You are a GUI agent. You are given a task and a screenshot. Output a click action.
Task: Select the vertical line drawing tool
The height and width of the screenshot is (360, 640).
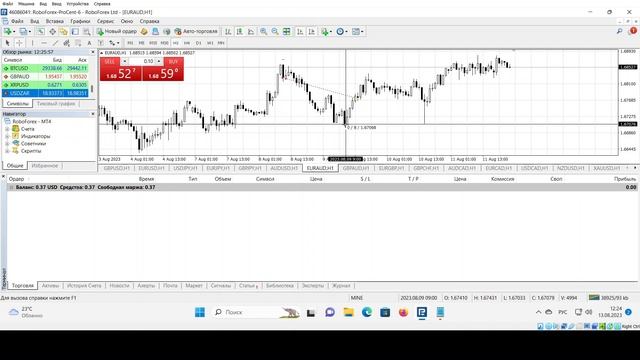pos(32,43)
